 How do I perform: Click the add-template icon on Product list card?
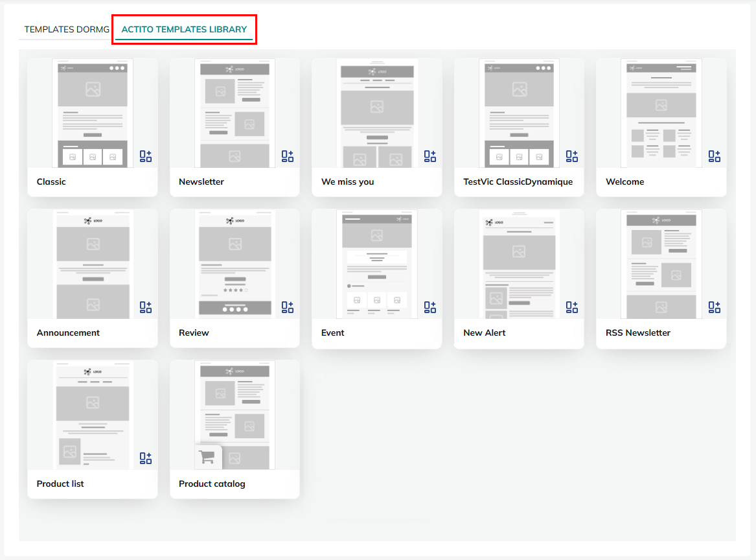coord(146,458)
